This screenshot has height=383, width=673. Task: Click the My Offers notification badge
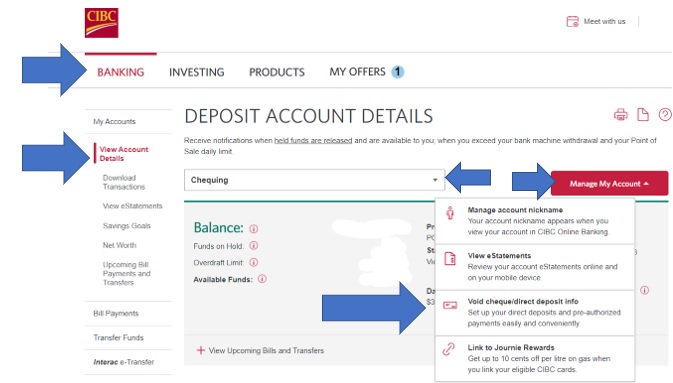pyautogui.click(x=397, y=72)
